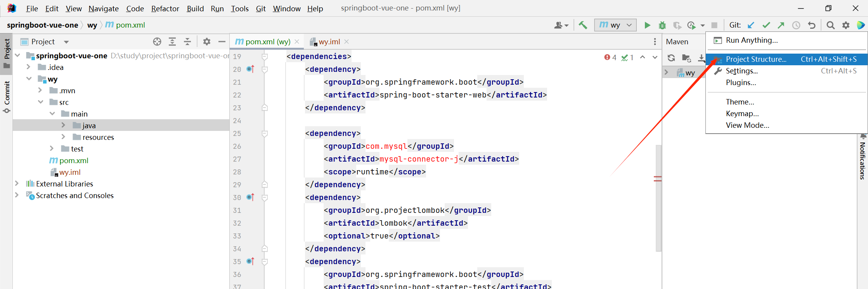Click the colorful JetBrains toolbox icon
Viewport: 868px width, 289px height.
pos(861,25)
